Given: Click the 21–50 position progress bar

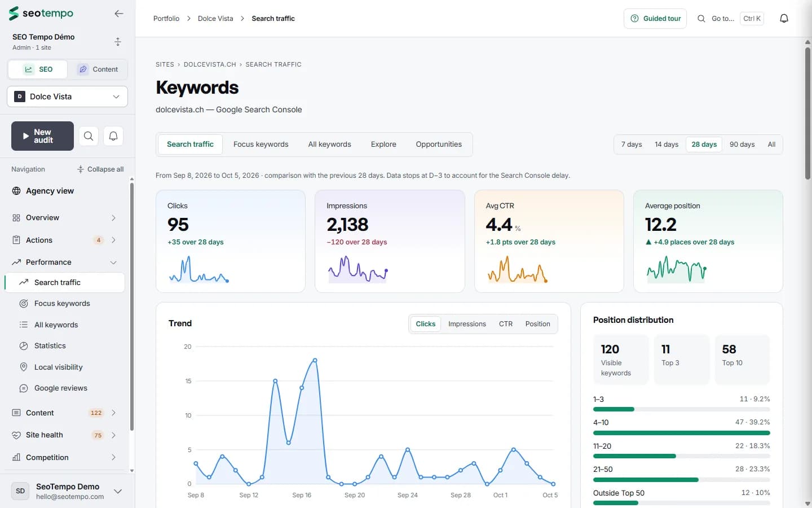Looking at the screenshot, I should pos(681,480).
